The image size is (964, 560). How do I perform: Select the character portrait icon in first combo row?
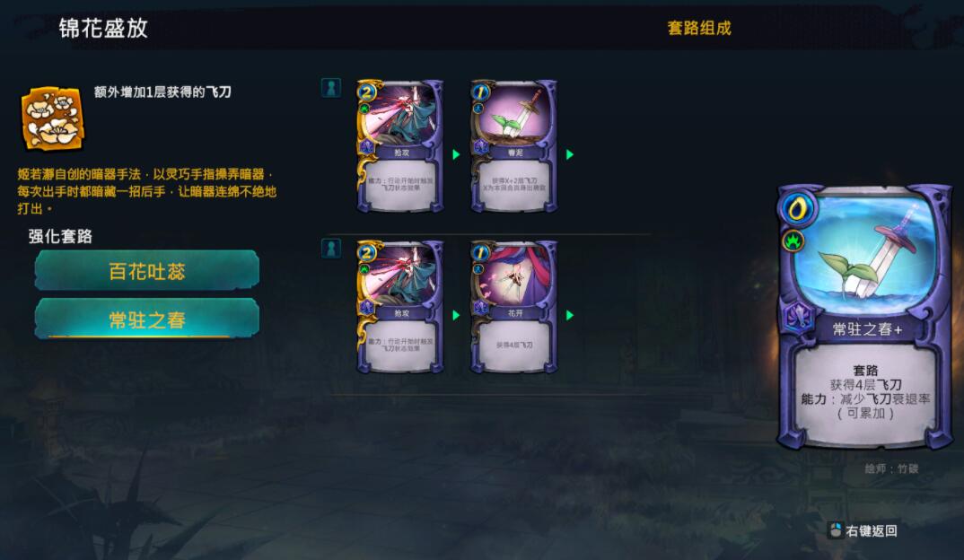pyautogui.click(x=331, y=87)
